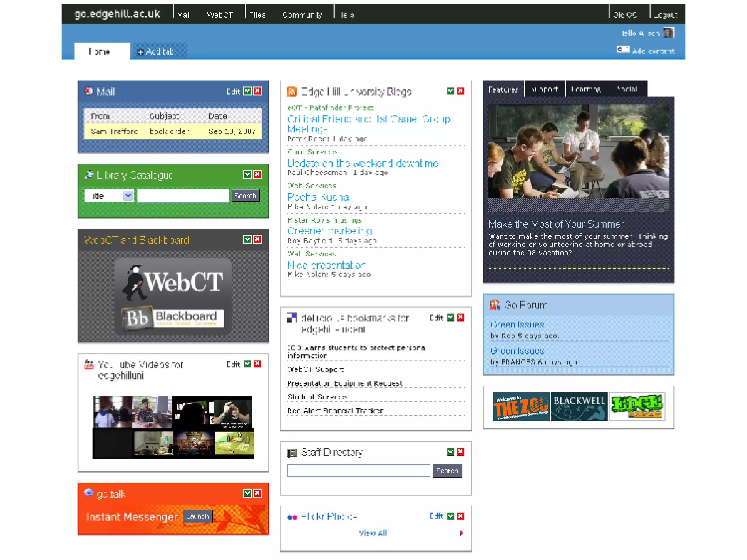Viewport: 747px width, 560px height.
Task: Collapse the Staff Directory widget
Action: pyautogui.click(x=451, y=452)
